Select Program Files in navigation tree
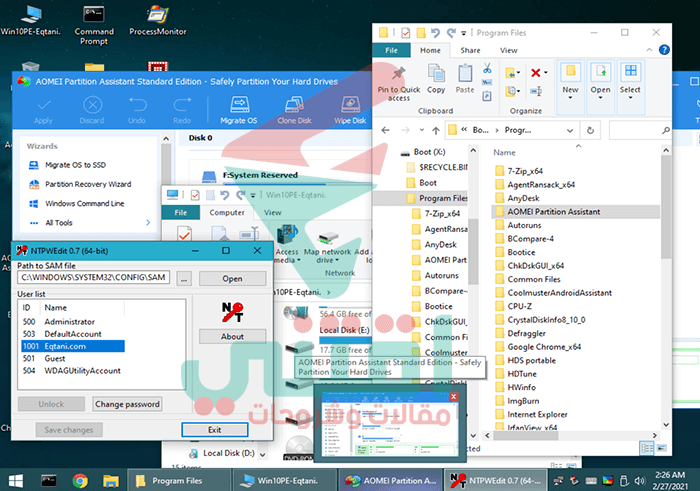 point(437,198)
